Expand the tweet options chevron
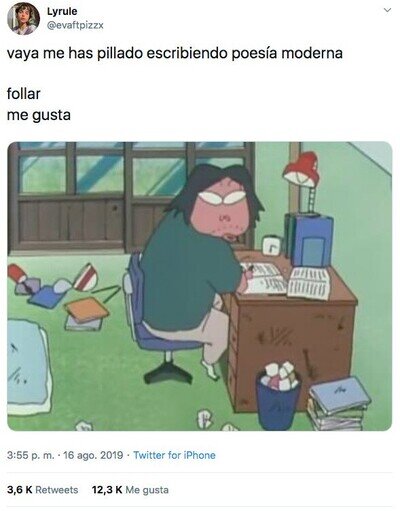 click(387, 10)
